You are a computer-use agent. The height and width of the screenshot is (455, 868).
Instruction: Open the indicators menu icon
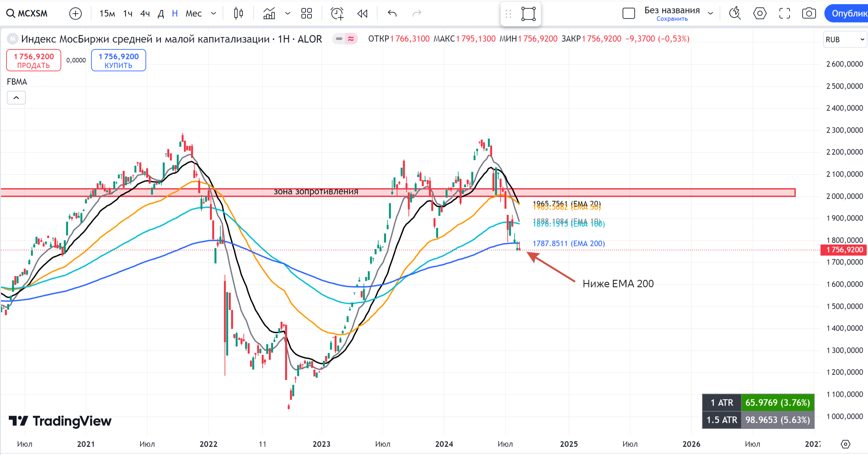[x=269, y=13]
